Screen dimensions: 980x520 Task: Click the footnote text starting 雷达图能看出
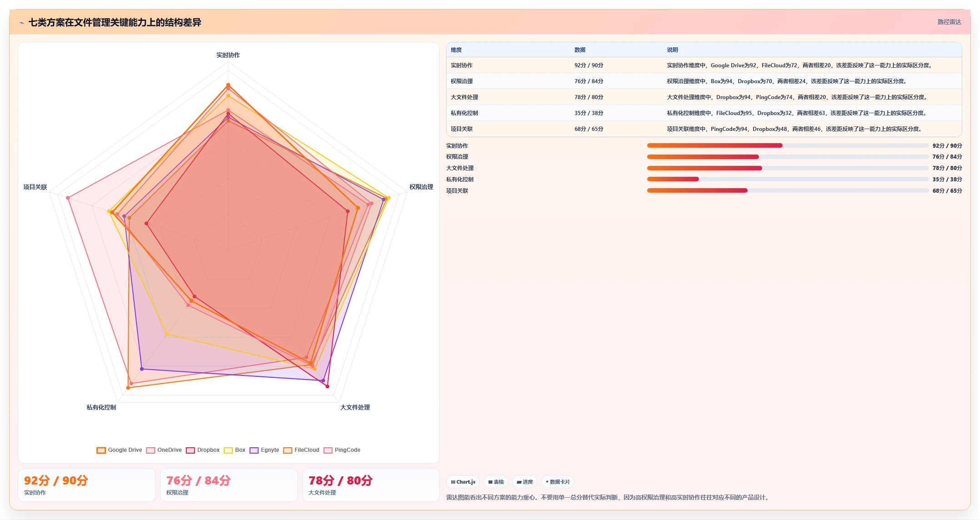click(608, 498)
